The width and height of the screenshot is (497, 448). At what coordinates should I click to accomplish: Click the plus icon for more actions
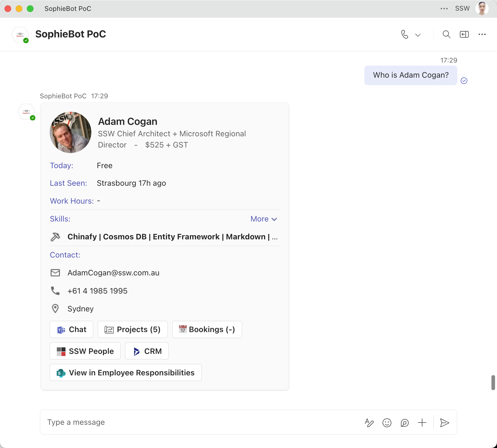tap(422, 423)
